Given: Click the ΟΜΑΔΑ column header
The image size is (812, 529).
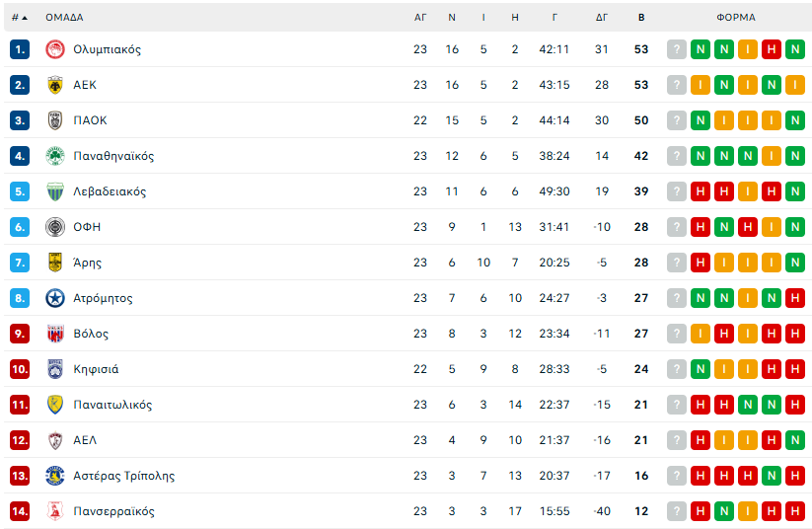Looking at the screenshot, I should (x=64, y=17).
